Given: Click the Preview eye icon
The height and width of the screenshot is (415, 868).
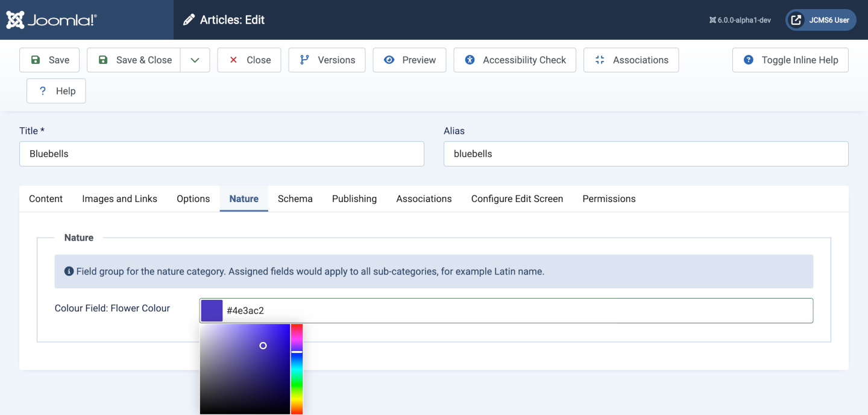Looking at the screenshot, I should click(x=389, y=60).
